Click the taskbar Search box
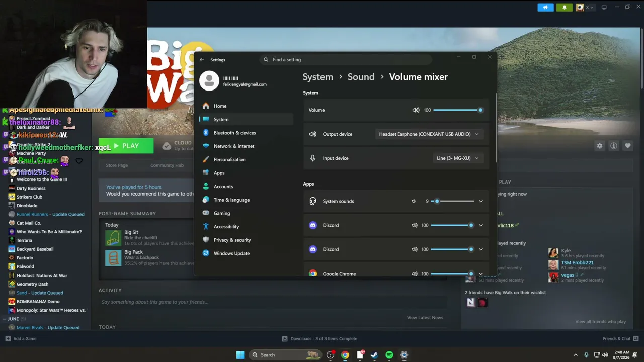 click(285, 355)
